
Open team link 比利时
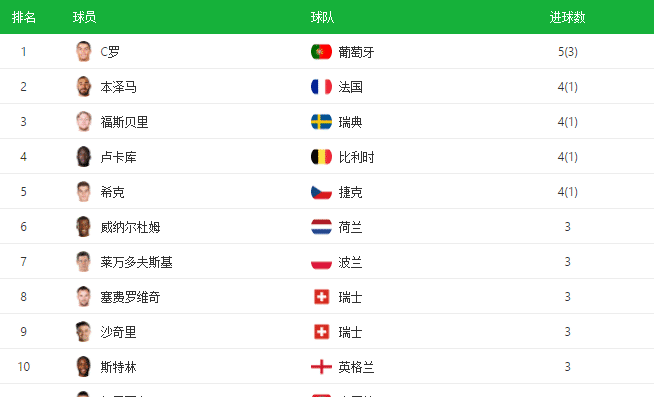tap(356, 157)
